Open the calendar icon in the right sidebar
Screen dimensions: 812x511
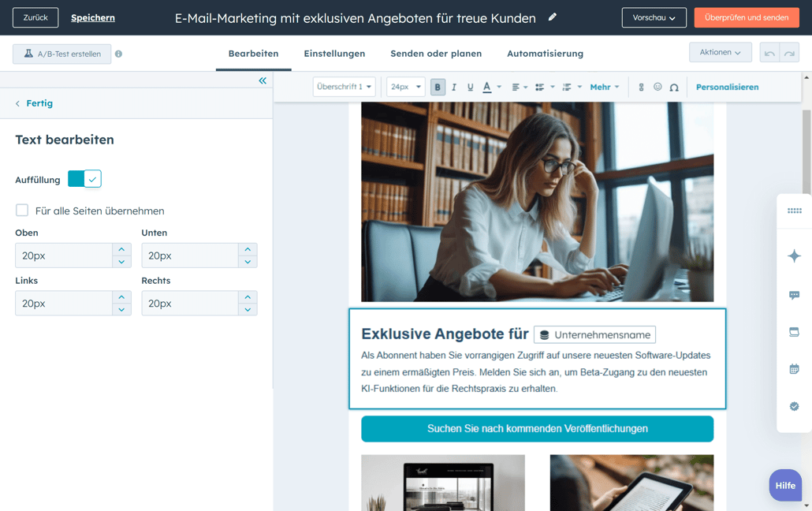tap(794, 368)
